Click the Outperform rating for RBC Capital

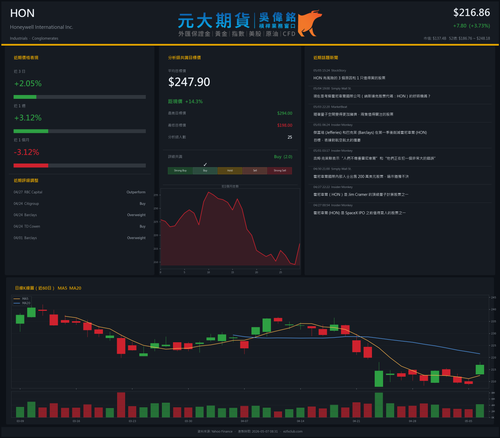(136, 192)
